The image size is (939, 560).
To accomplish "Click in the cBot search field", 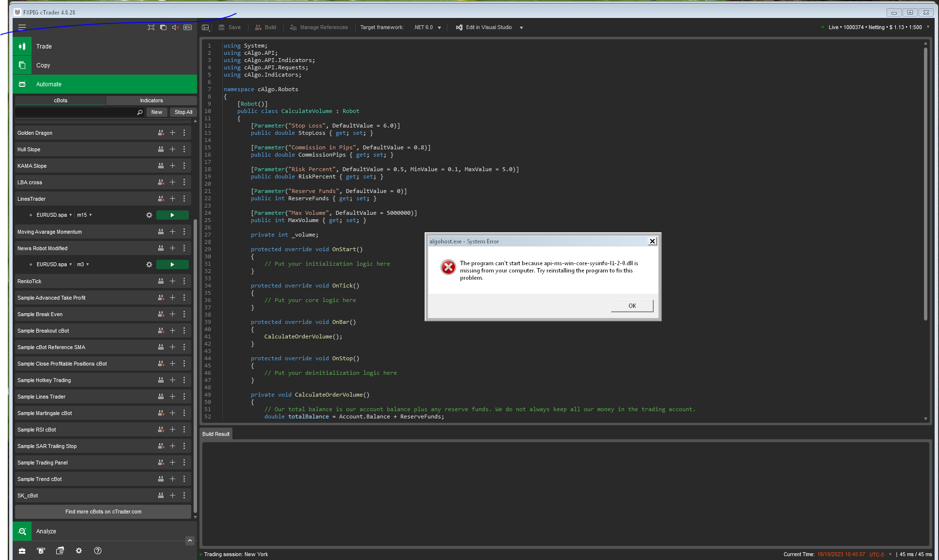I will coord(76,112).
